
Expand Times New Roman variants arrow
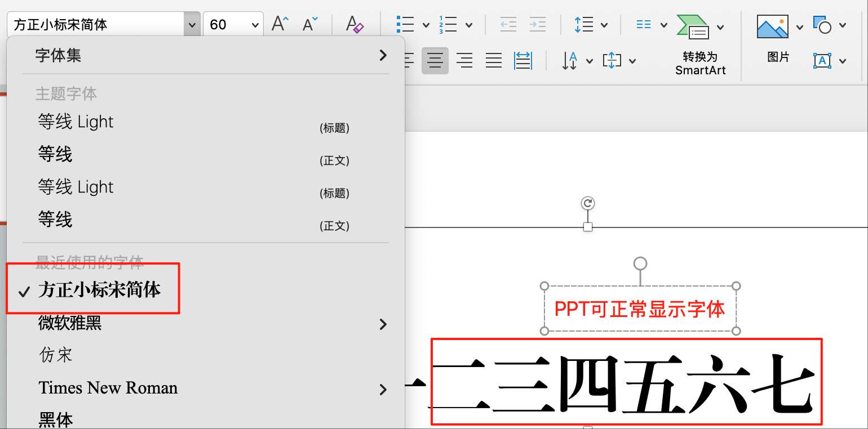tap(383, 390)
